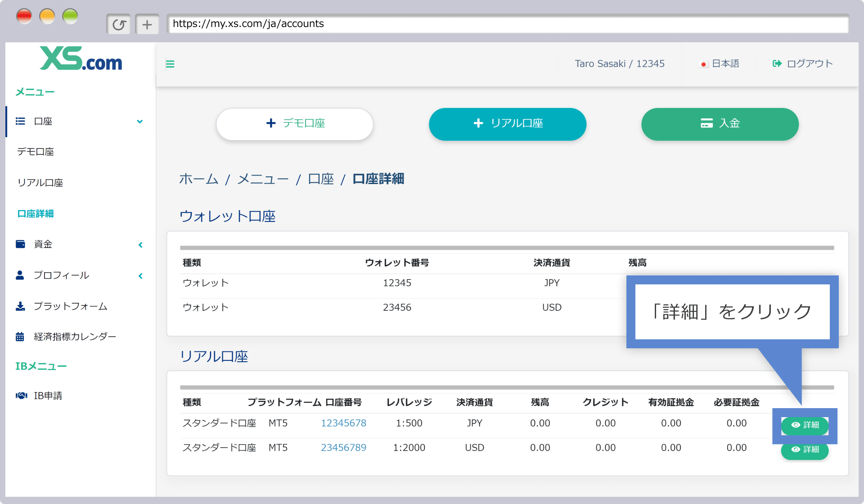Select the 口座 menu item
864x504 pixels.
tap(43, 121)
